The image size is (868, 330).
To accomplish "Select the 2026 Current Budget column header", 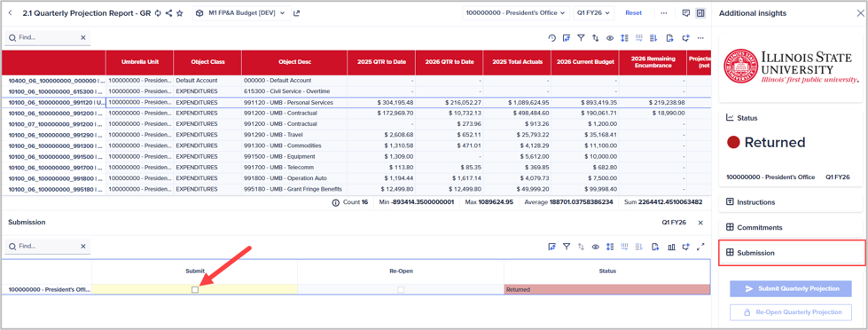I will (x=584, y=62).
